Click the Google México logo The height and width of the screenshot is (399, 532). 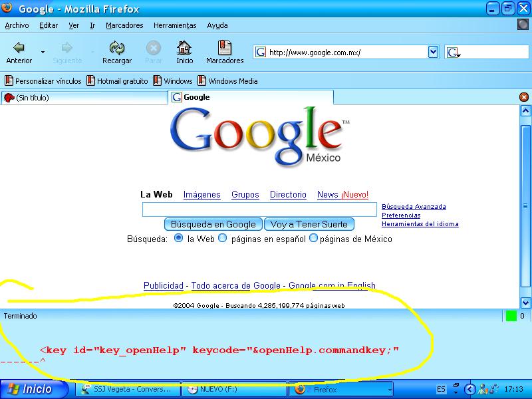(259, 136)
